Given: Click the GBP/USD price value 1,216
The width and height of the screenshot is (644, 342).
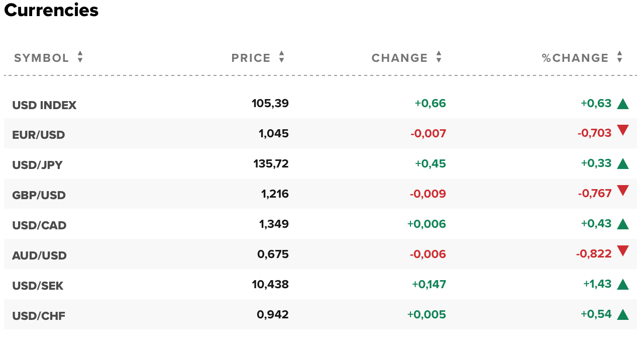Looking at the screenshot, I should tap(275, 194).
